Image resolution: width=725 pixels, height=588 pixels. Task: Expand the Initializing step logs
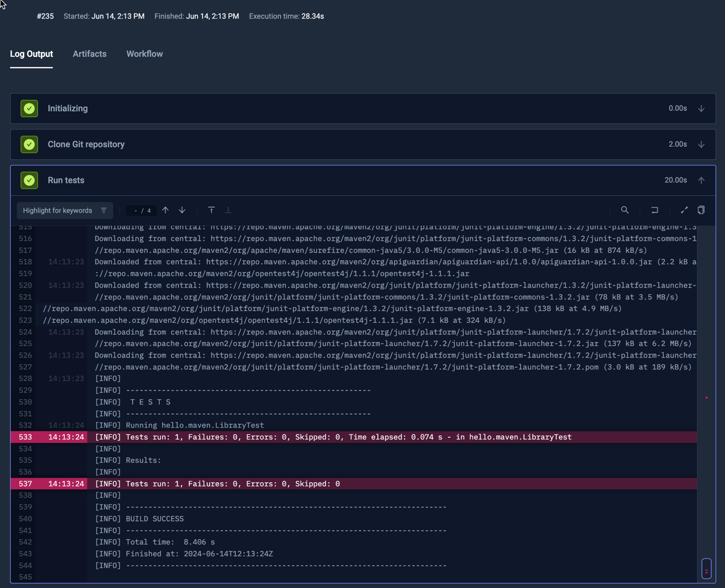(701, 108)
